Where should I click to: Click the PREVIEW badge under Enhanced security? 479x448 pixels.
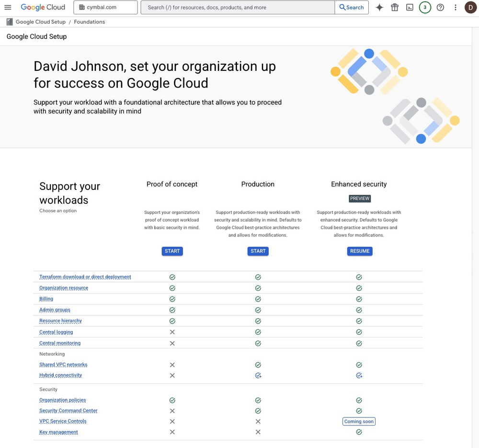(x=360, y=198)
